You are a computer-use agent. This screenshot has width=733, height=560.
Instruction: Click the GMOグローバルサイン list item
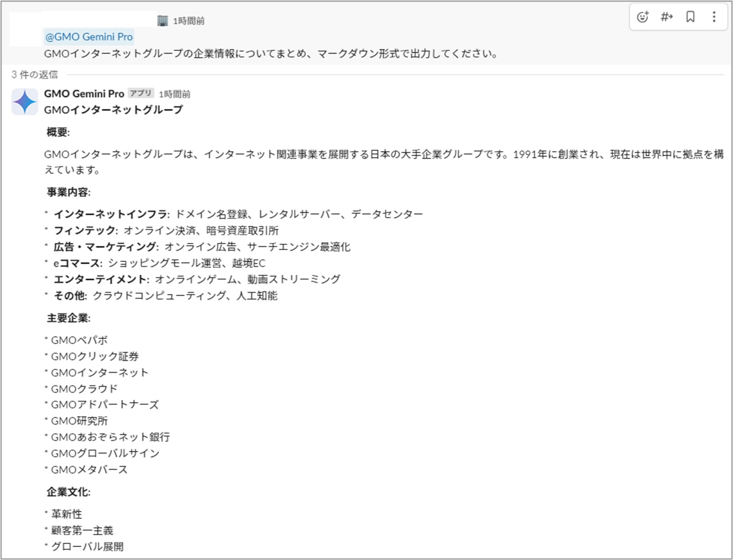coord(102,453)
